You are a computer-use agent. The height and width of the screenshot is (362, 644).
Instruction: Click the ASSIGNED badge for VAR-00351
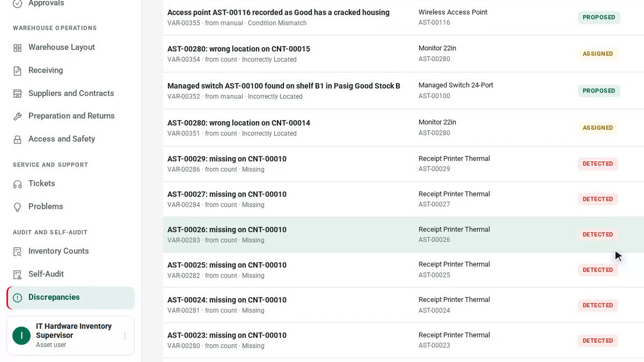pos(598,128)
